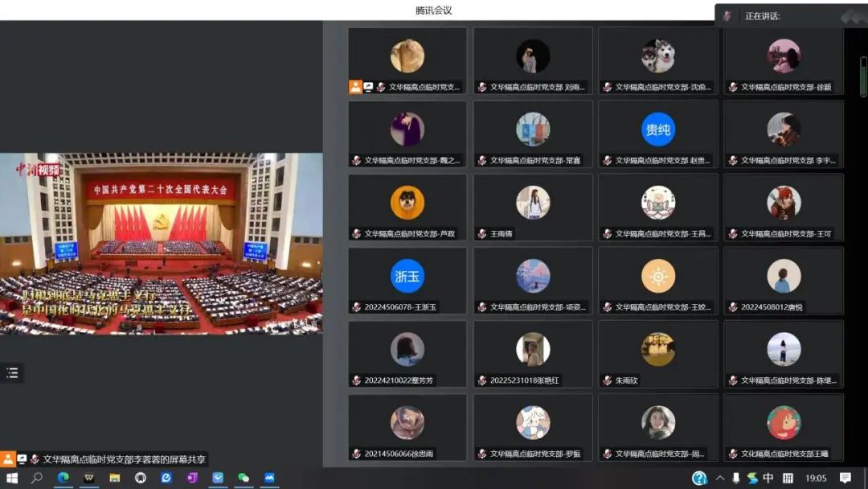Click muted mic icon beside 20224506078-王浙玉

coord(356,307)
